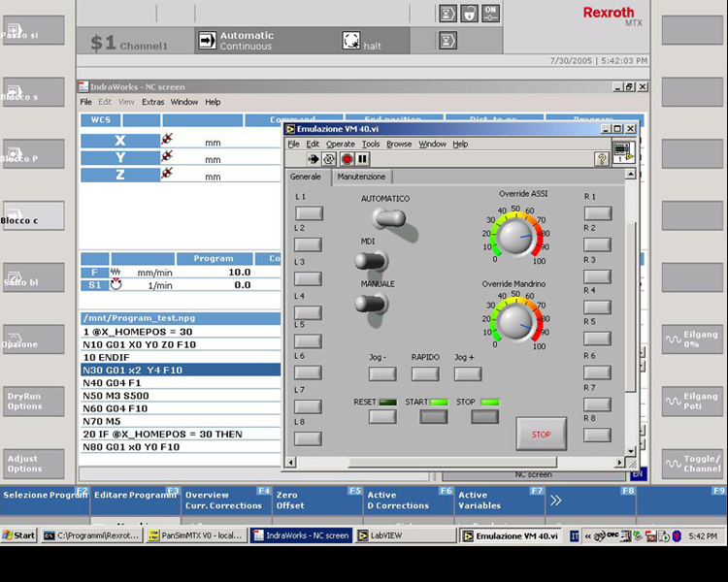The image size is (728, 582).
Task: Click the hourglass icon in top header
Action: (x=448, y=13)
